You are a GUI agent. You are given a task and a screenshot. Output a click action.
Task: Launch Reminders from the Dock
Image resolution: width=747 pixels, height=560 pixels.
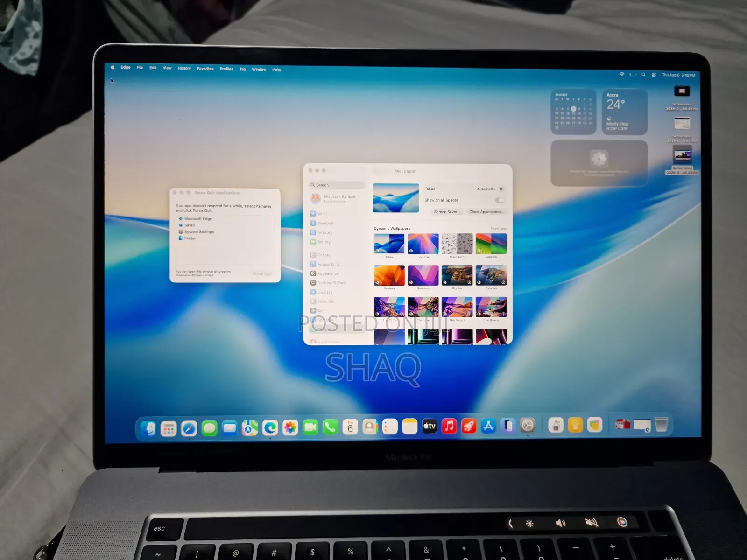390,427
